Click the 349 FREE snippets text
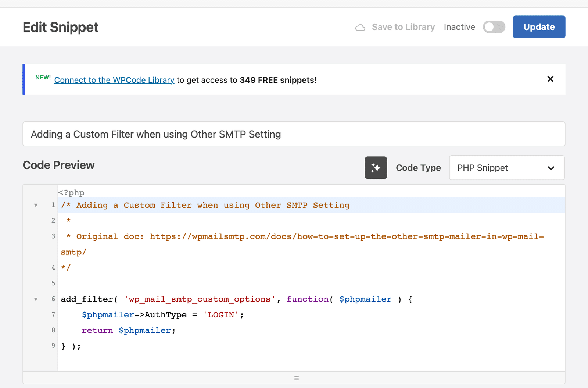This screenshot has height=388, width=588. pos(277,80)
